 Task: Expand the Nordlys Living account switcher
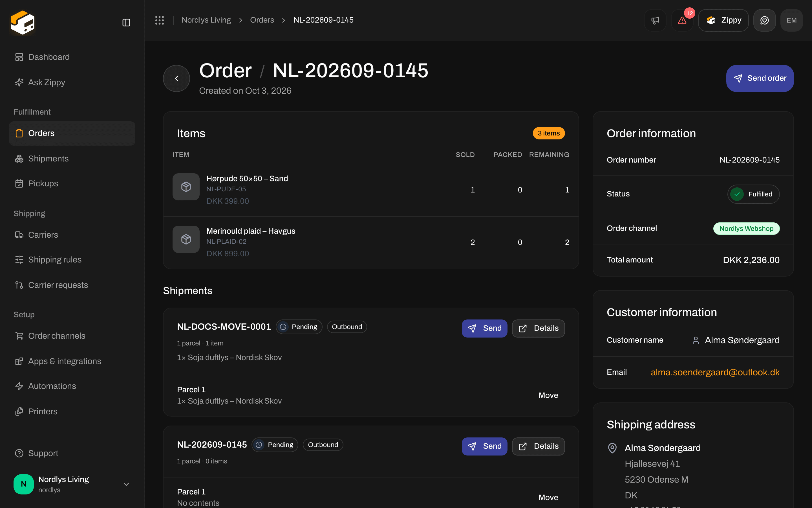pyautogui.click(x=72, y=484)
